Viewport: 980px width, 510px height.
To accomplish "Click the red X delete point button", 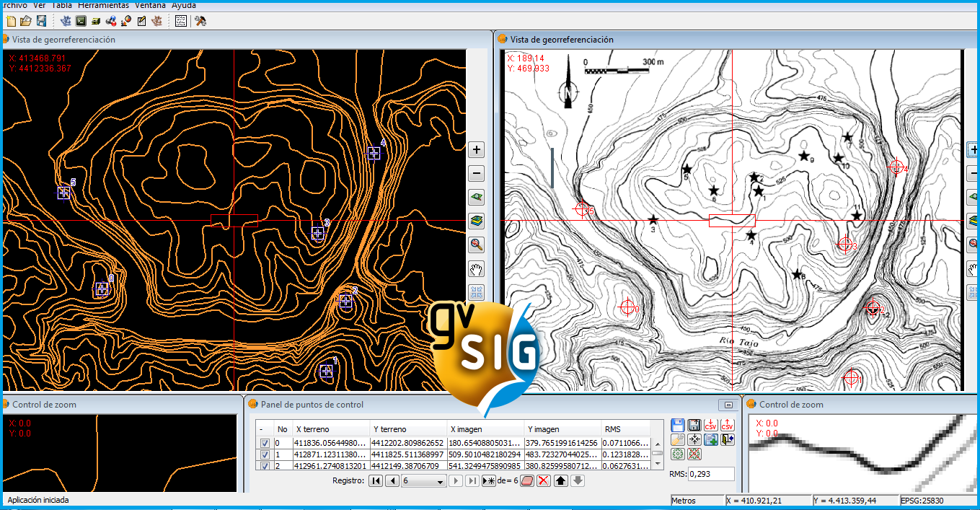I will click(544, 481).
